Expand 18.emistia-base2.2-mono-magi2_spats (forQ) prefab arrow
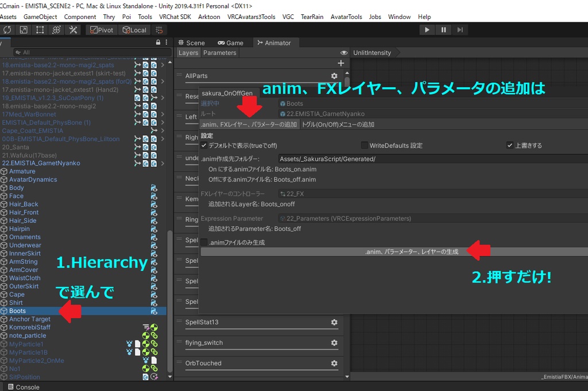This screenshot has width=588, height=391. click(163, 82)
